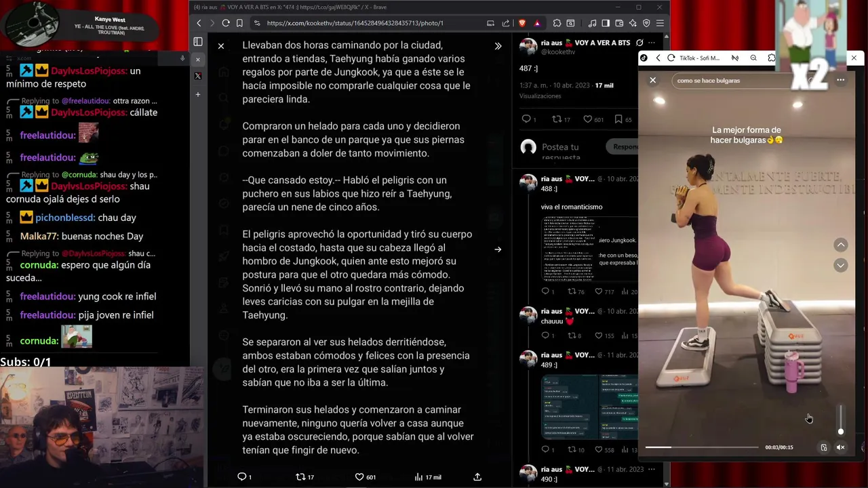Viewport: 868px width, 488px height.
Task: Open the extensions puzzle icon in Brave
Action: (x=557, y=23)
